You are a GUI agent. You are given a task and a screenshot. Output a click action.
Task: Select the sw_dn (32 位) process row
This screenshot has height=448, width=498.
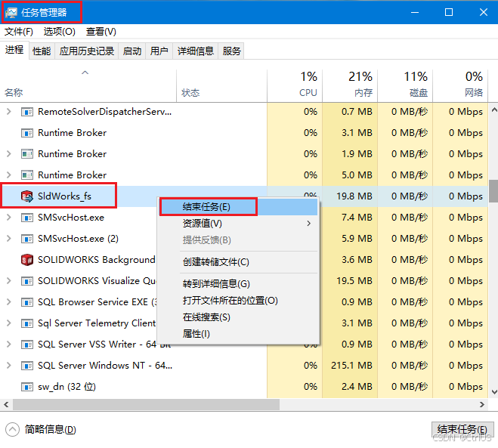point(244,387)
